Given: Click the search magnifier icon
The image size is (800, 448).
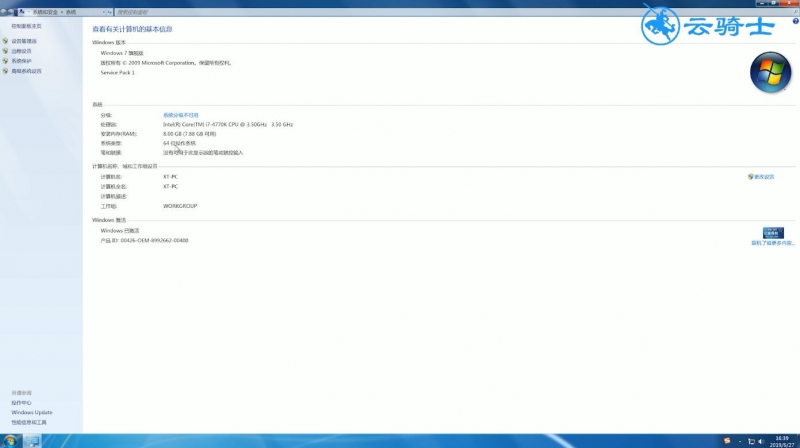Looking at the screenshot, I should point(796,12).
